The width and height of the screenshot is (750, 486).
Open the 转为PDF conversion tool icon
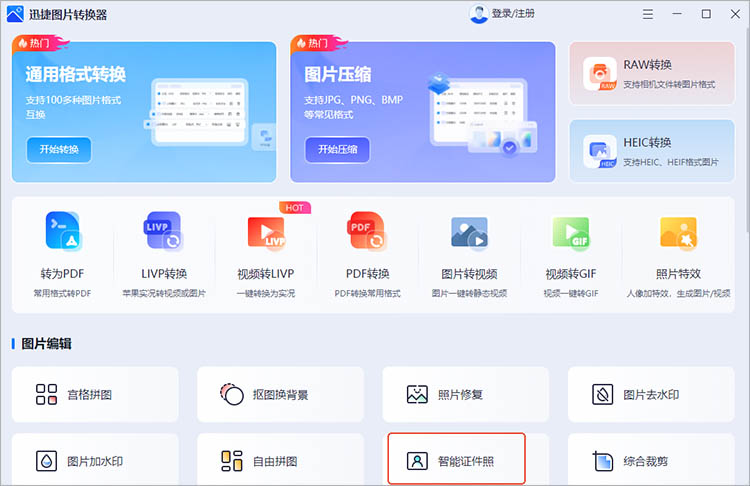63,231
